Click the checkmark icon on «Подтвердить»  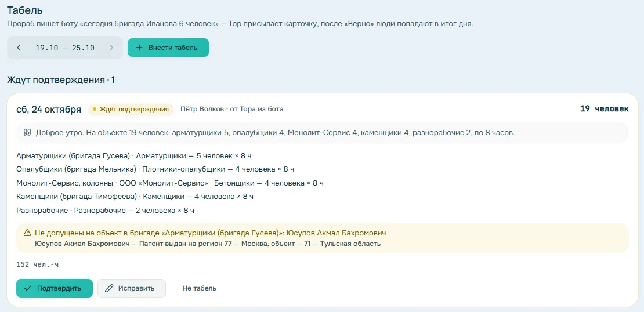click(28, 288)
